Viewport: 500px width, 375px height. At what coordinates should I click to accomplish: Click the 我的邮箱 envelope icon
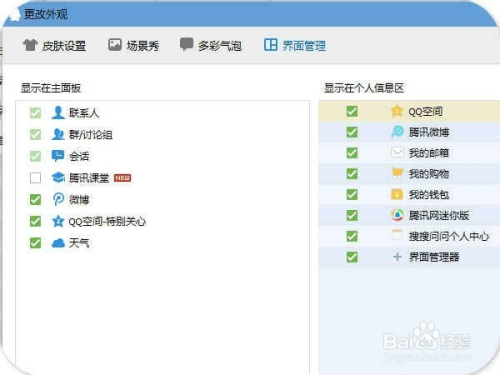[x=397, y=153]
